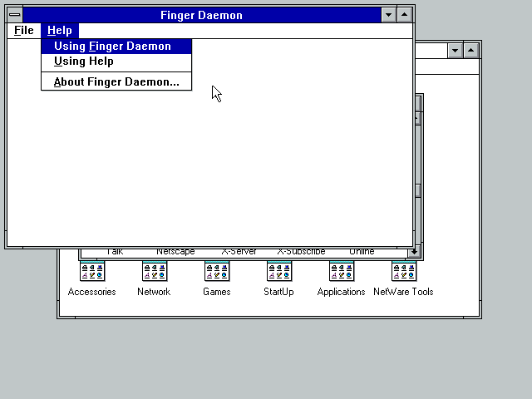Click the Games label text
The width and height of the screenshot is (532, 399).
(217, 292)
